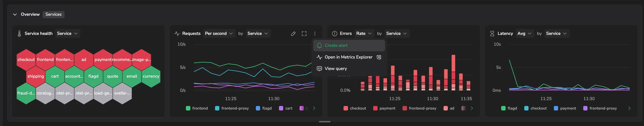Click the coralog... gray hexagon
Viewport: 644px width, 126px height.
[x=45, y=93]
